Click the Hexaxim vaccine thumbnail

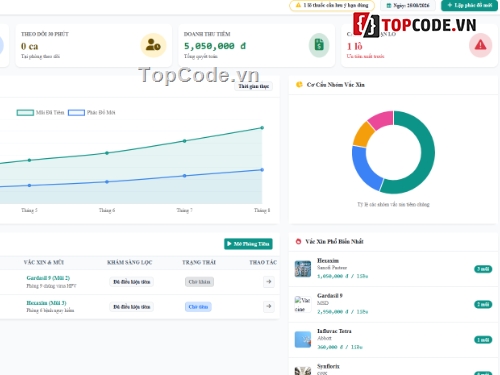click(x=303, y=269)
